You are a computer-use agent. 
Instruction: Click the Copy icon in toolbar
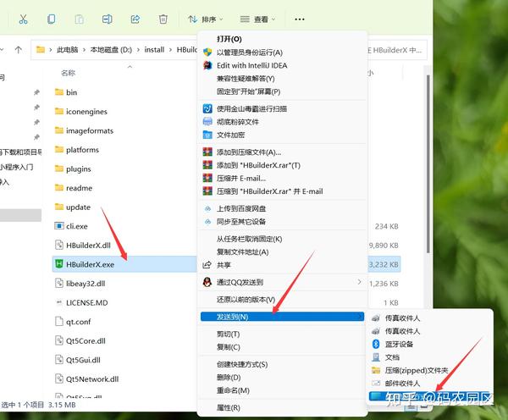(x=51, y=19)
